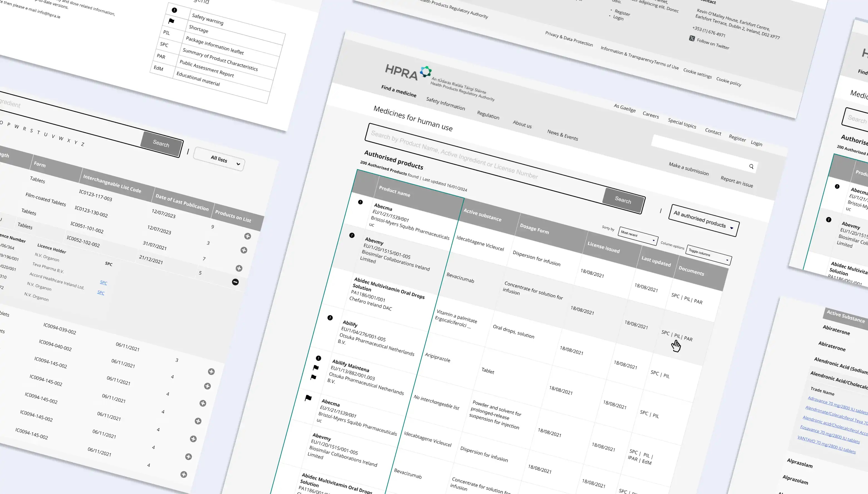Click Adrovance 70 mg/2800 IU tablets link

click(x=837, y=404)
